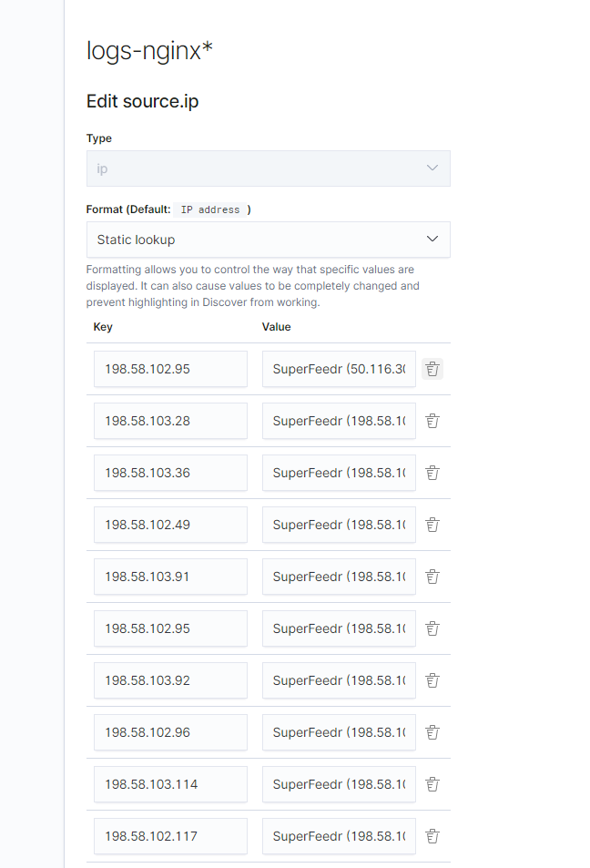Viewport: 590px width, 868px height.
Task: Click the Format selector chevron
Action: 432,239
